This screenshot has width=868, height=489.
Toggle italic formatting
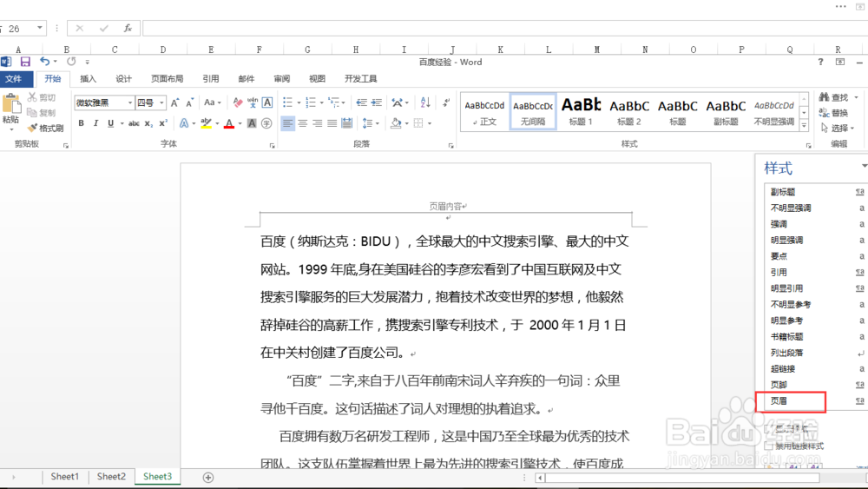pos(95,123)
